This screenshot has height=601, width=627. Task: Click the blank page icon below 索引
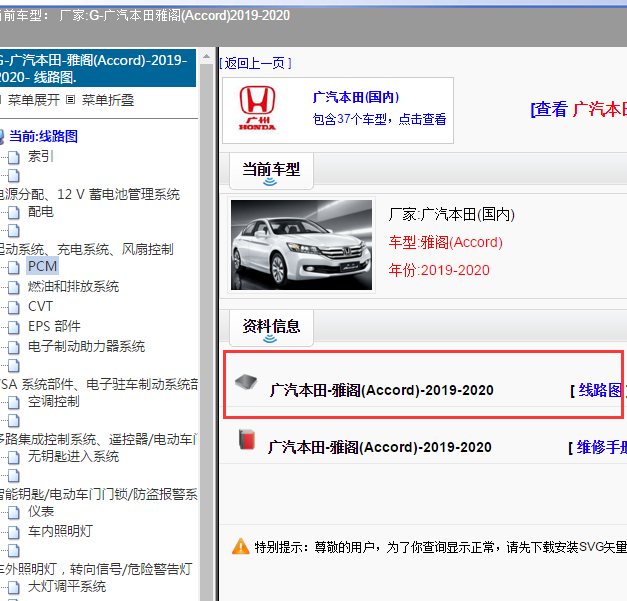click(x=14, y=175)
